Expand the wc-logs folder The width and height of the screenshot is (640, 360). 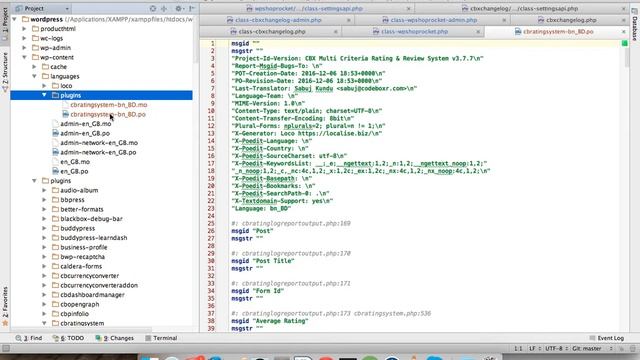[24, 38]
